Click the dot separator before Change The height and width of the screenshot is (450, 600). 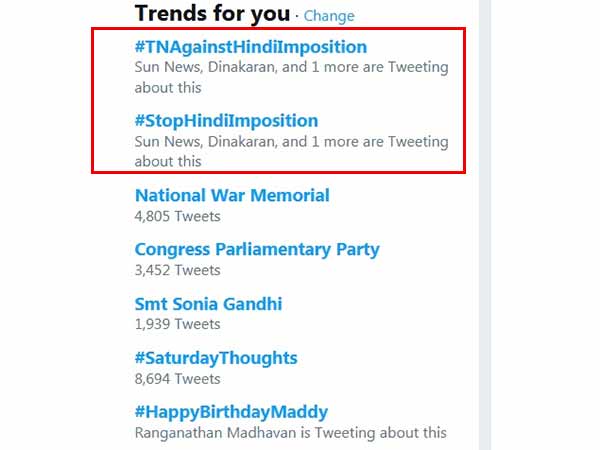[x=297, y=16]
